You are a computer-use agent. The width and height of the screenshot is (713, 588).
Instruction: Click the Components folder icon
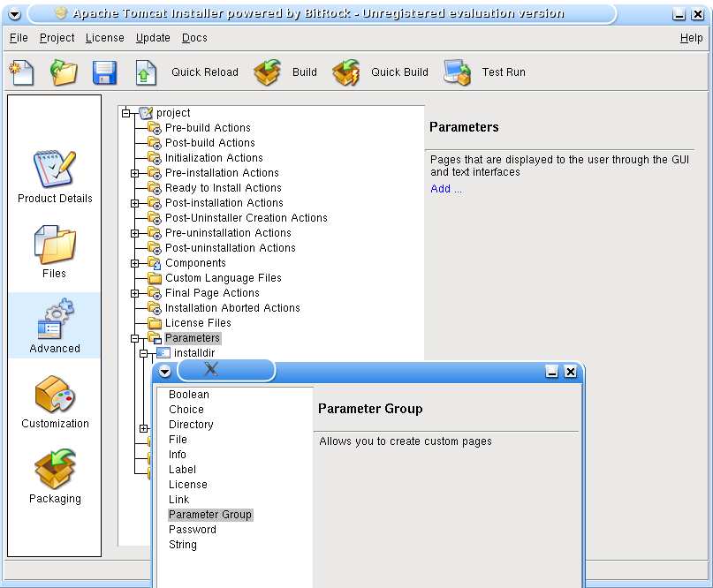pos(155,263)
